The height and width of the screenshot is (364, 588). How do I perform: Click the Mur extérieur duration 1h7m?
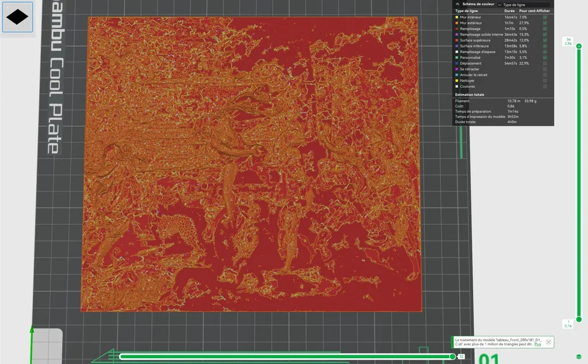[x=509, y=23]
